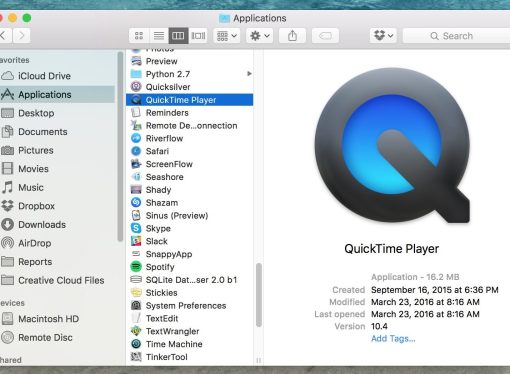This screenshot has width=510, height=374.
Task: Select Safari in the list
Action: click(189, 151)
